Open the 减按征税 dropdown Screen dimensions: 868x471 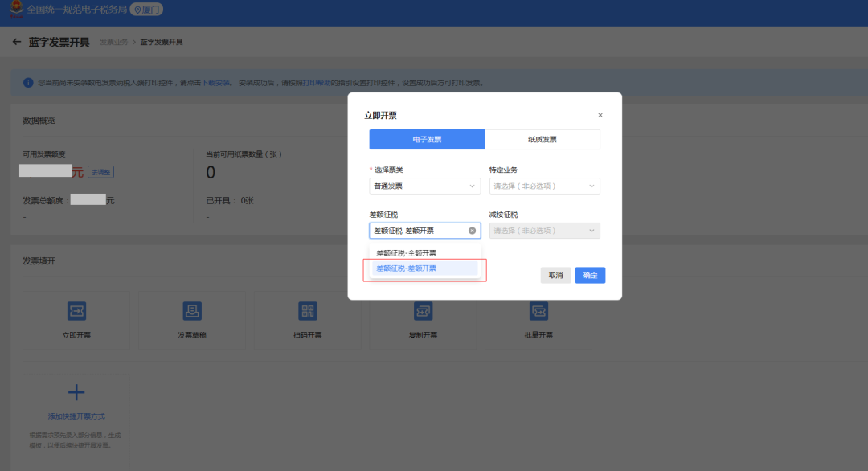click(x=545, y=231)
